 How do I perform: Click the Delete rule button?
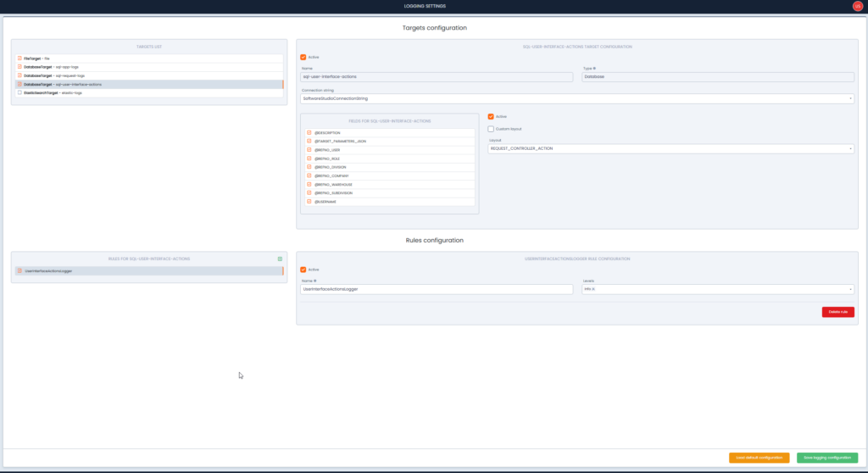point(837,312)
